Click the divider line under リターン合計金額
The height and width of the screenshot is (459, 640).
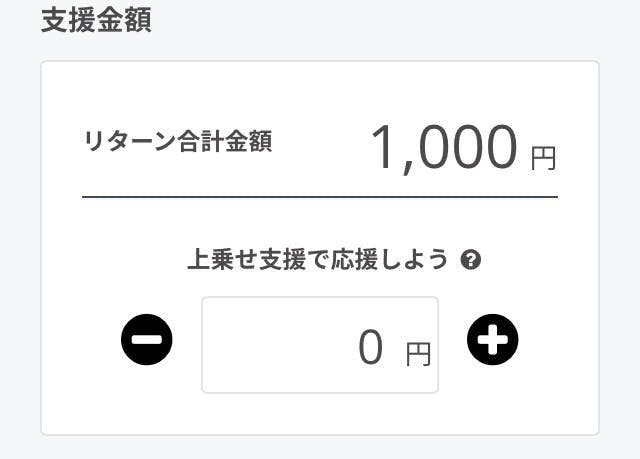click(319, 197)
